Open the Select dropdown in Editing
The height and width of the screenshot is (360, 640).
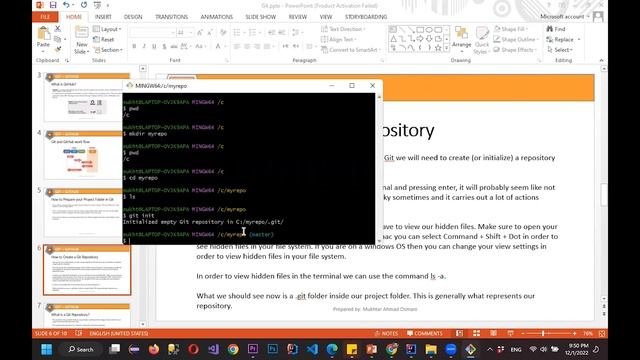point(560,49)
